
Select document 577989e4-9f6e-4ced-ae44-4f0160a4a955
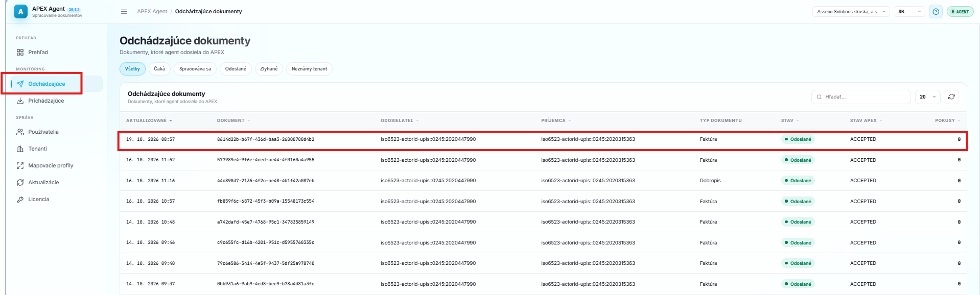[266, 160]
